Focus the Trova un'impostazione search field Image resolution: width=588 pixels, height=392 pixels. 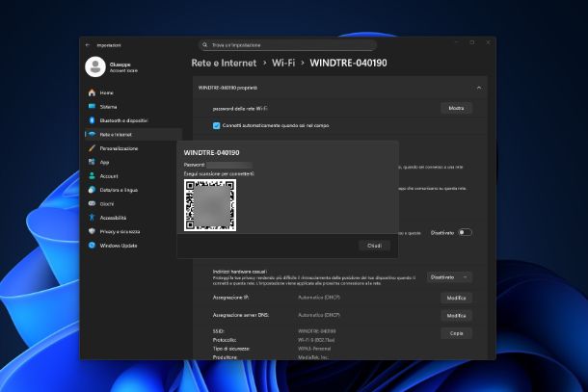(x=287, y=45)
